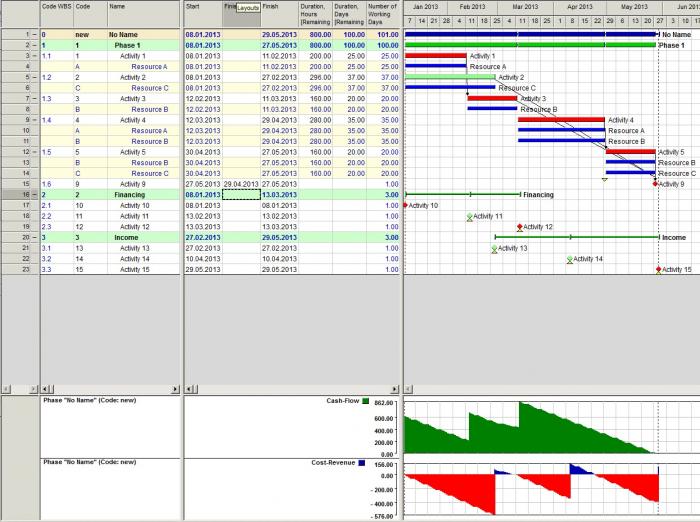Collapse Activity 2 in row 5
This screenshot has height=522, width=700.
tap(34, 77)
